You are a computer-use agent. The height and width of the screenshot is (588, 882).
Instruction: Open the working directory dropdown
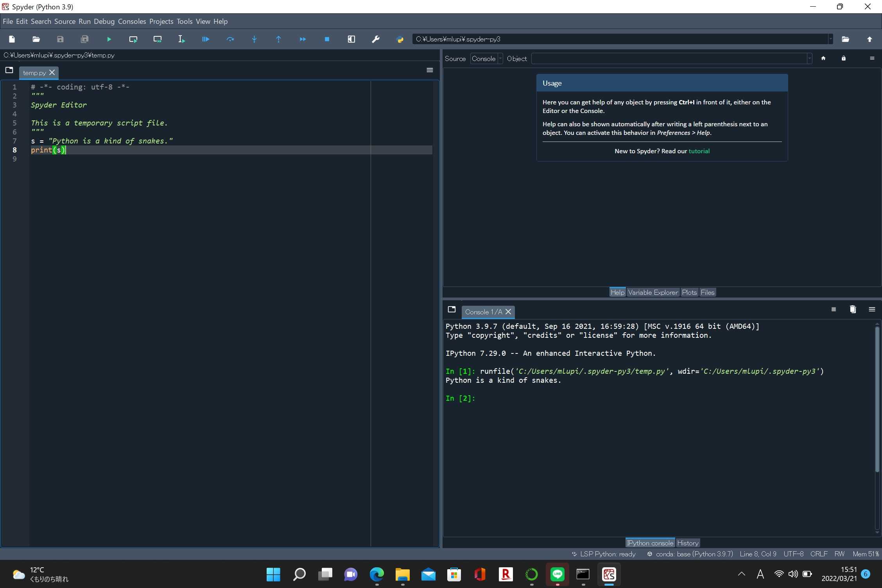click(831, 39)
